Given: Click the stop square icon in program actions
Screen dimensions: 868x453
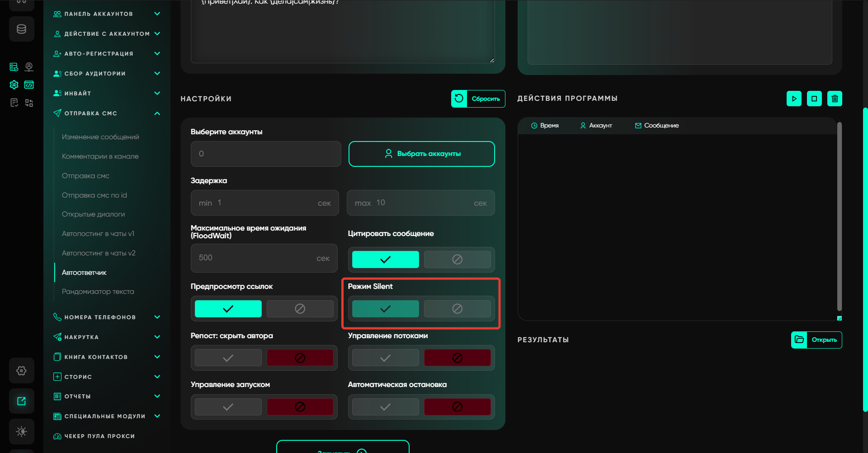Looking at the screenshot, I should [x=814, y=99].
